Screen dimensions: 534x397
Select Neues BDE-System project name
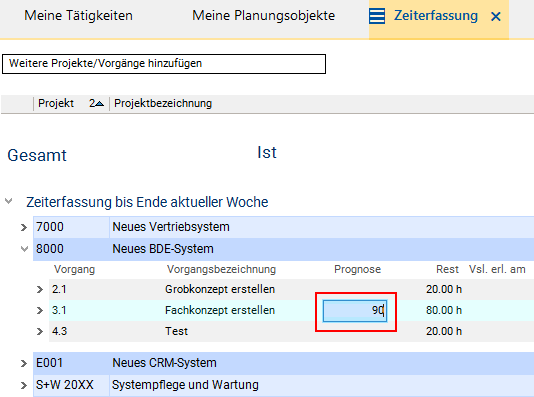(163, 249)
